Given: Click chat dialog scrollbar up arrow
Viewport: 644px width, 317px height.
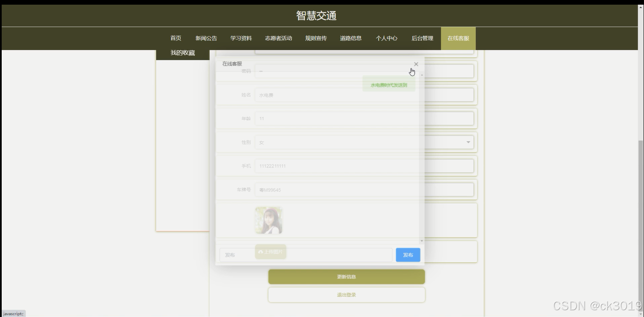Looking at the screenshot, I should tap(422, 75).
